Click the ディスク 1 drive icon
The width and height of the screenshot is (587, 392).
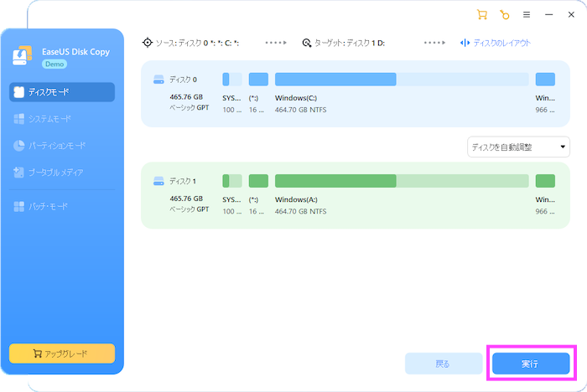(158, 181)
